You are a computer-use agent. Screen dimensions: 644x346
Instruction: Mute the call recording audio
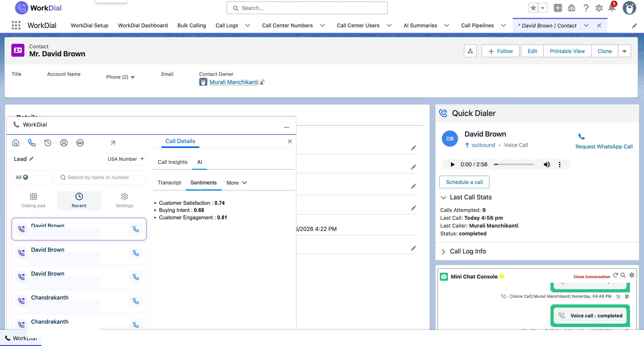pos(547,164)
